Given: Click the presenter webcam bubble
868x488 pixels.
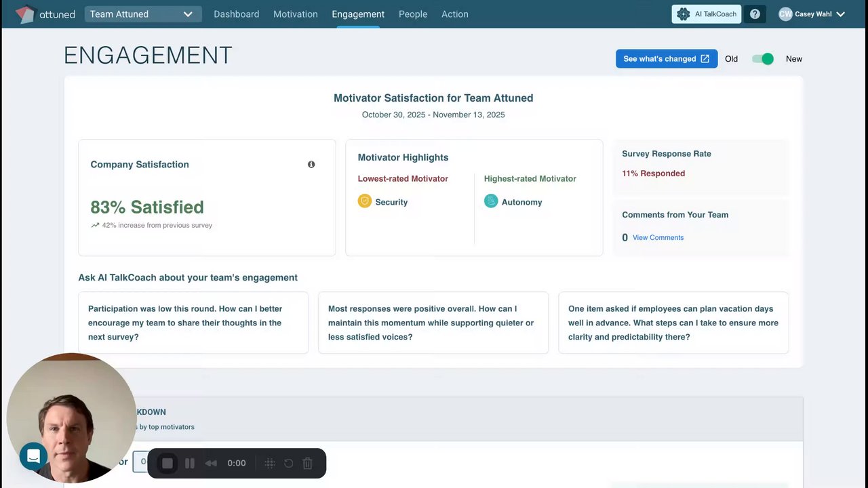Looking at the screenshot, I should point(71,418).
